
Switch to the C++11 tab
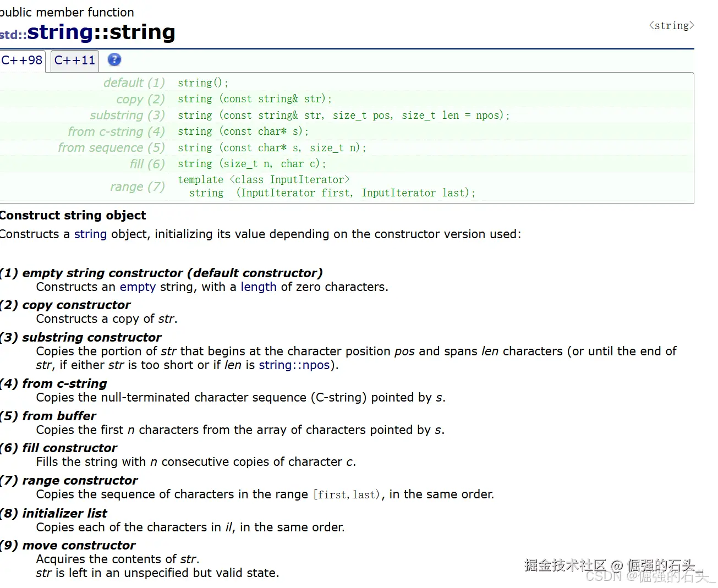[75, 61]
